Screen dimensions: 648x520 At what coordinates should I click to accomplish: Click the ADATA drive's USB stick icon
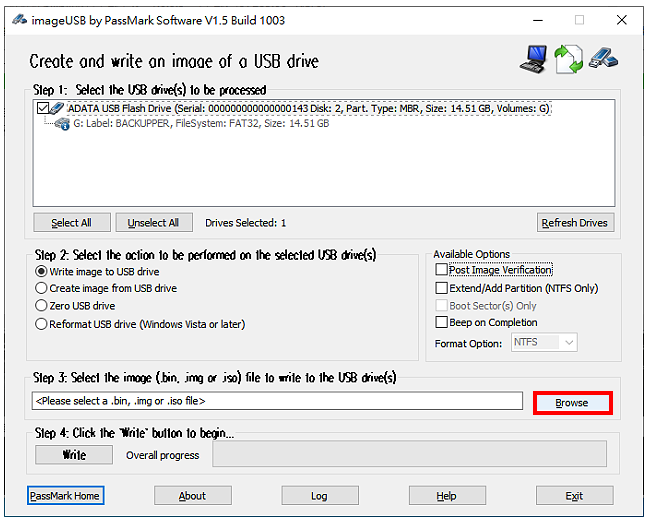[57, 108]
